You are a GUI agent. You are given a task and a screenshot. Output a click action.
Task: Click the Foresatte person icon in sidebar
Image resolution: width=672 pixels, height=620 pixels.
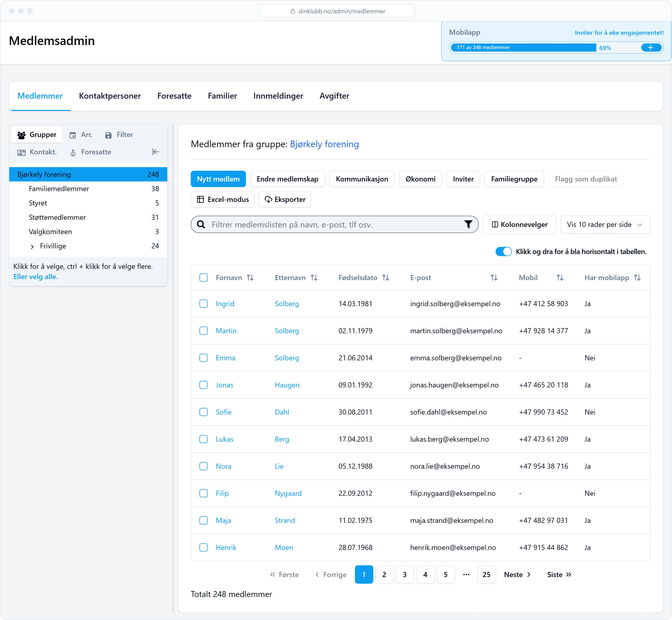[73, 153]
